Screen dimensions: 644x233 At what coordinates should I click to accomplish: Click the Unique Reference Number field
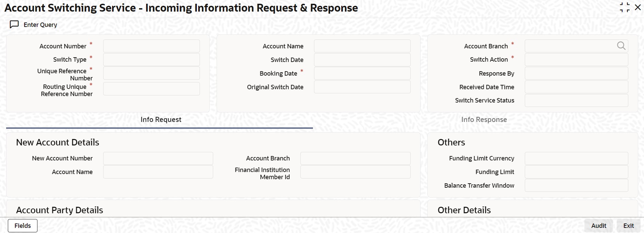pos(151,73)
